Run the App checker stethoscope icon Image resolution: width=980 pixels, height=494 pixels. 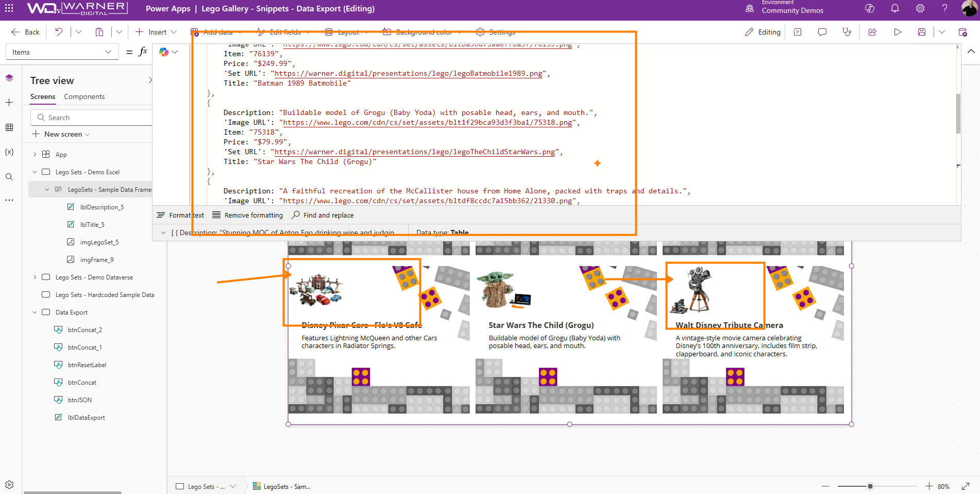(847, 32)
